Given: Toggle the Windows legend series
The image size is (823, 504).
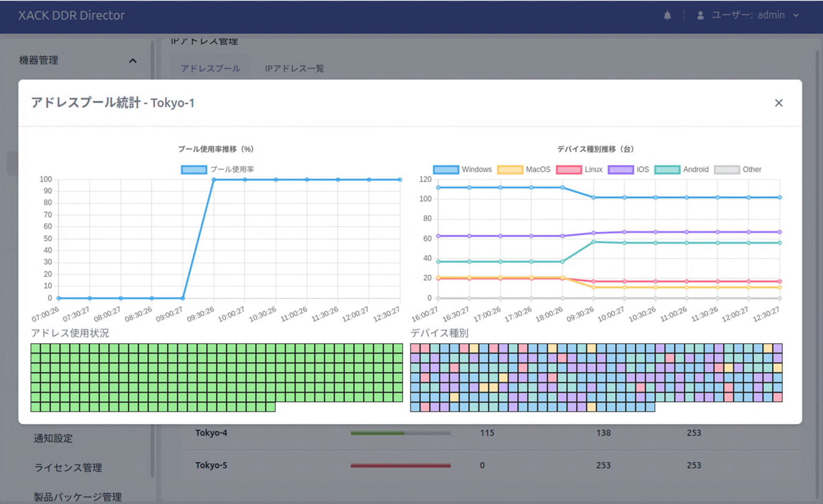Looking at the screenshot, I should click(462, 169).
